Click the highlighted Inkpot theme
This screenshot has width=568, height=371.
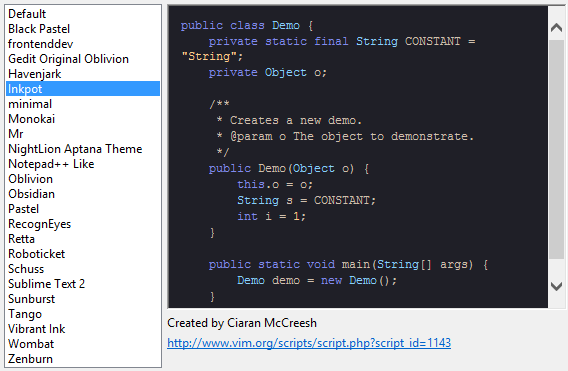(x=83, y=89)
